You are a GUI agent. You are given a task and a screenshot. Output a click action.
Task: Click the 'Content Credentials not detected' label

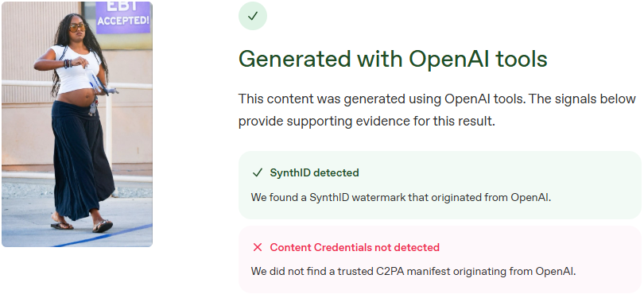(355, 247)
